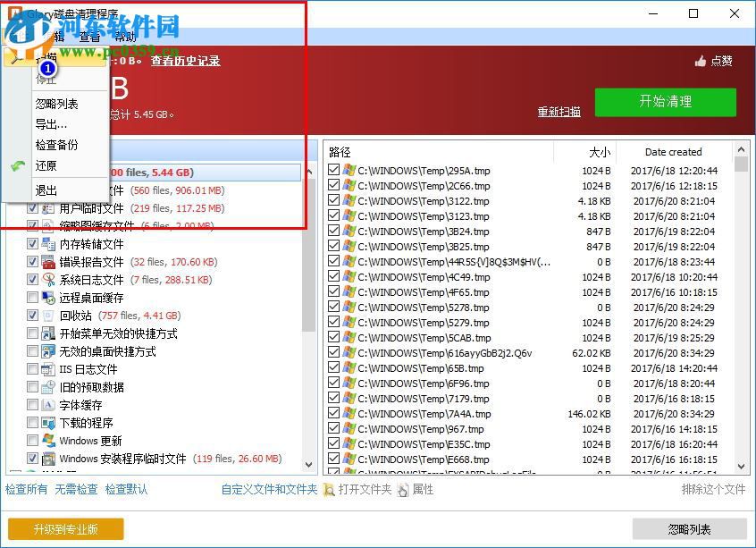Collapse the list header chevron above file panel
This screenshot has height=548, width=756.
(742, 150)
